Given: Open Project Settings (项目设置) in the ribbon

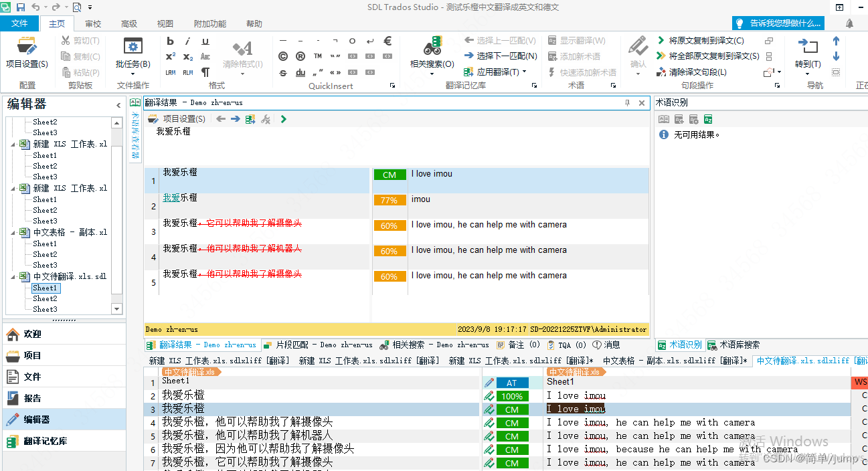Looking at the screenshot, I should pos(27,52).
